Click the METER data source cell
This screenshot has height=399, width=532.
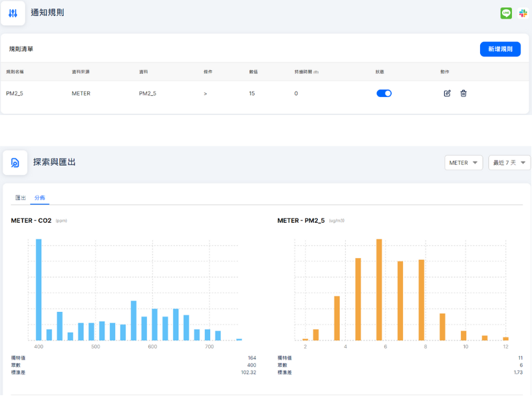click(81, 94)
